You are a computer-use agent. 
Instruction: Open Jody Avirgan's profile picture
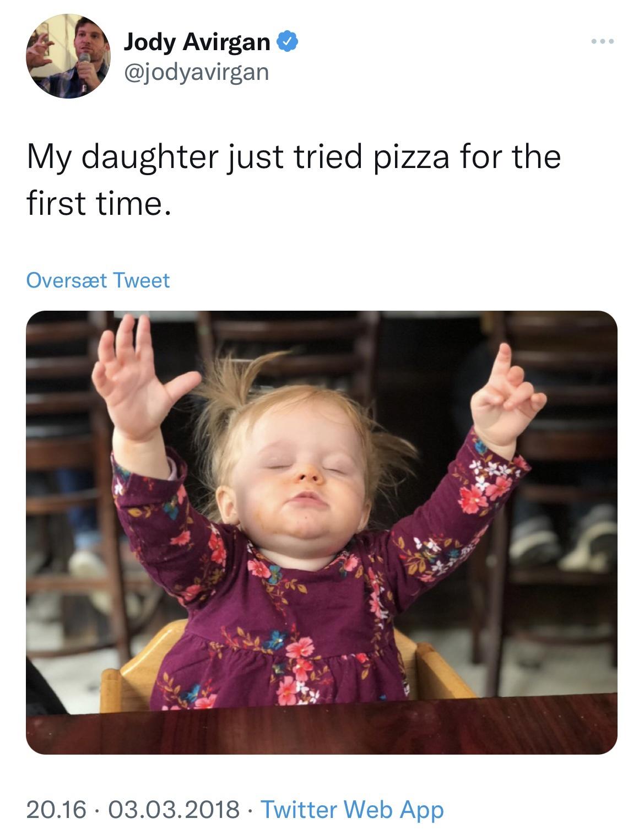coord(68,57)
